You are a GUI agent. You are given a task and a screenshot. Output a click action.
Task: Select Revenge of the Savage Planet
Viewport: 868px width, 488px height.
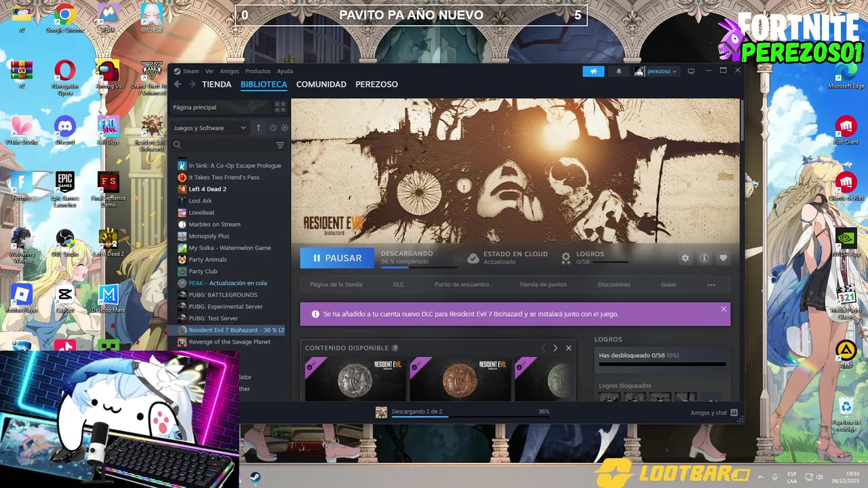click(229, 342)
